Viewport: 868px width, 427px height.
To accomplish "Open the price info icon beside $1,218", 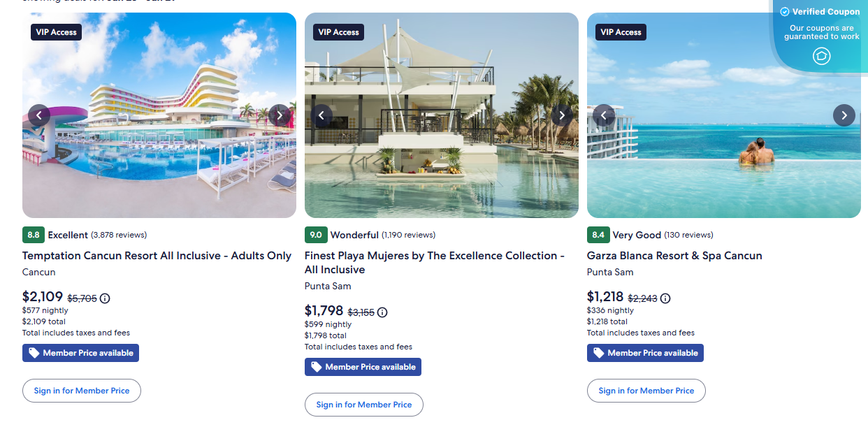I will click(x=665, y=298).
